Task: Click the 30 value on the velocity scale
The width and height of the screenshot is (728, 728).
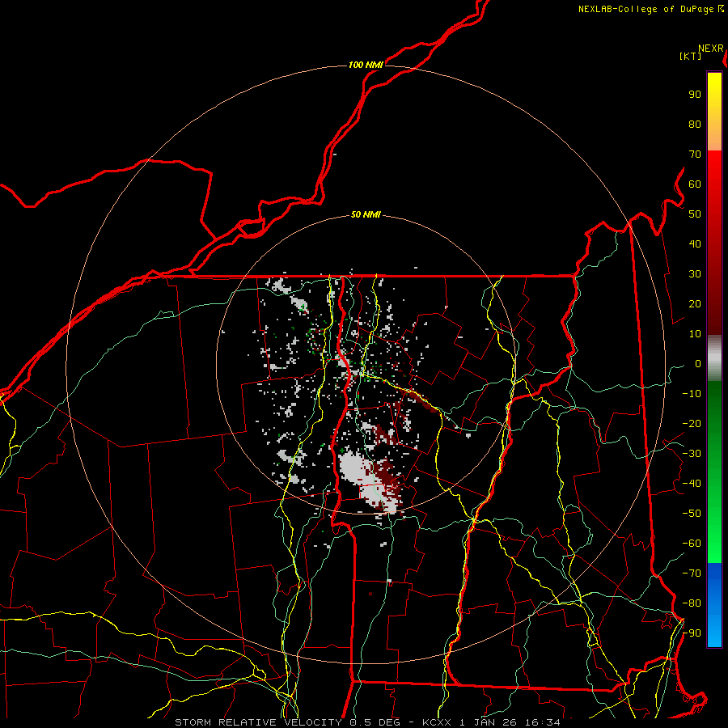Action: tap(695, 274)
